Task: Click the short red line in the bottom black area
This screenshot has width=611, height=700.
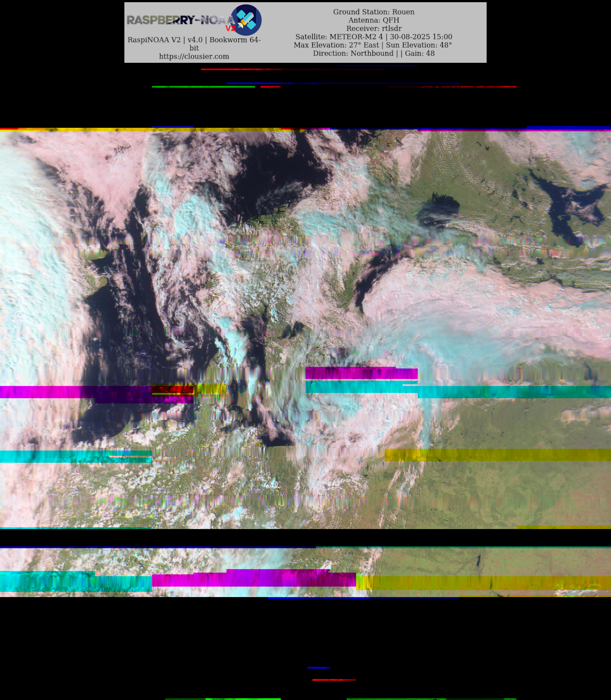Action: click(334, 680)
